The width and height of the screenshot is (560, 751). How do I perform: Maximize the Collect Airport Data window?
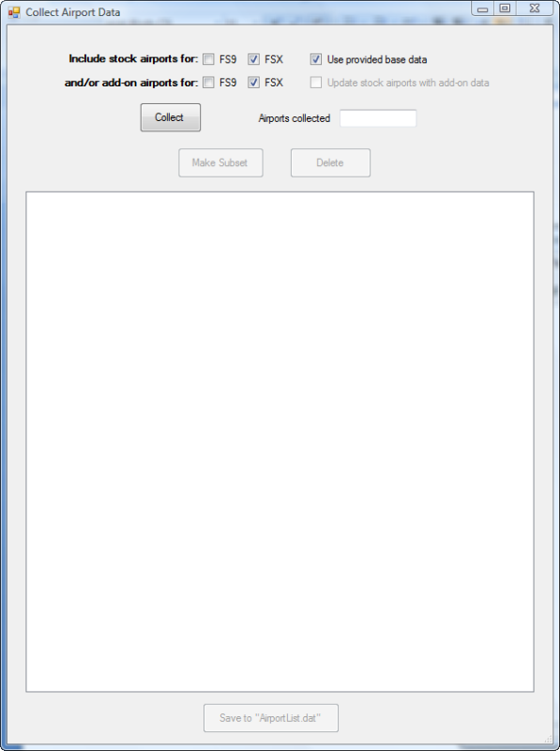click(x=505, y=8)
